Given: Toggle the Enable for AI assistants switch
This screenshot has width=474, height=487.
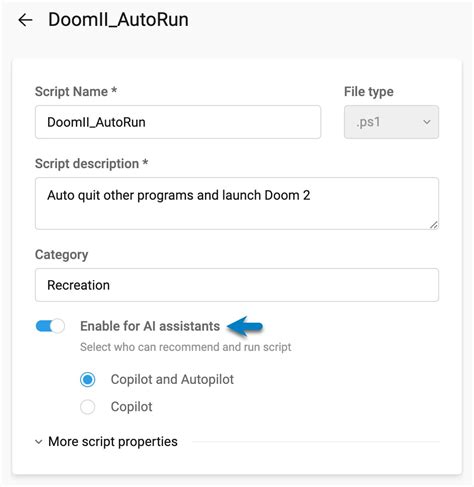Looking at the screenshot, I should pos(50,326).
